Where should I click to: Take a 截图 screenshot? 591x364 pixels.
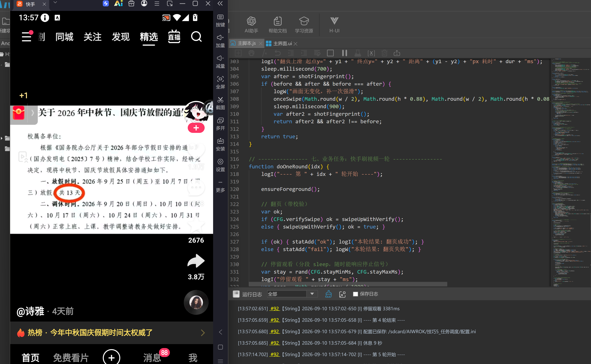(x=220, y=103)
